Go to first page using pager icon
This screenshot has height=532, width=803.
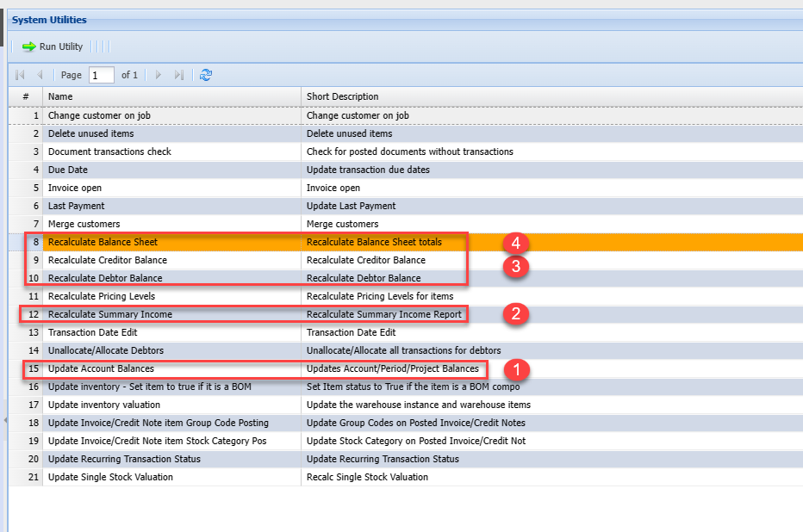[x=21, y=75]
